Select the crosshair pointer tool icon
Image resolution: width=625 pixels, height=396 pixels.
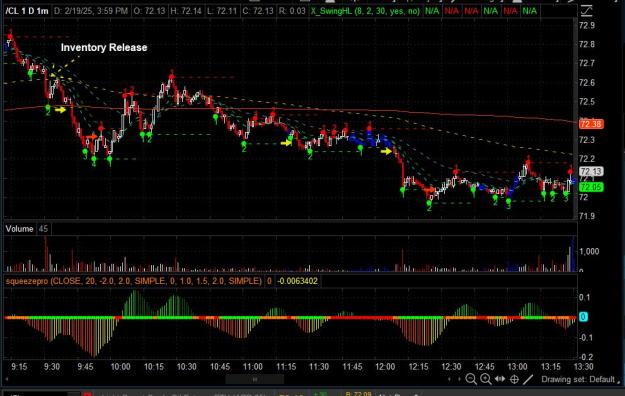click(x=514, y=379)
